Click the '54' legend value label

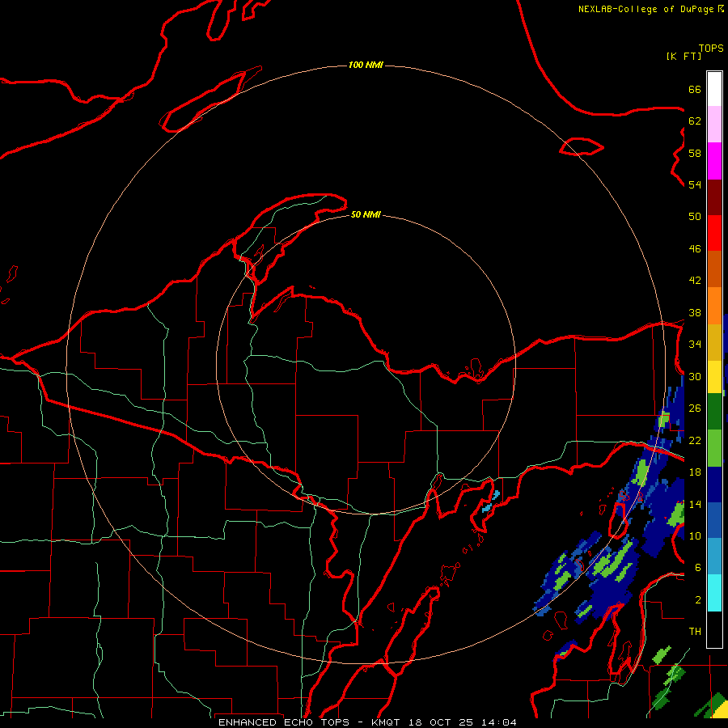(695, 184)
